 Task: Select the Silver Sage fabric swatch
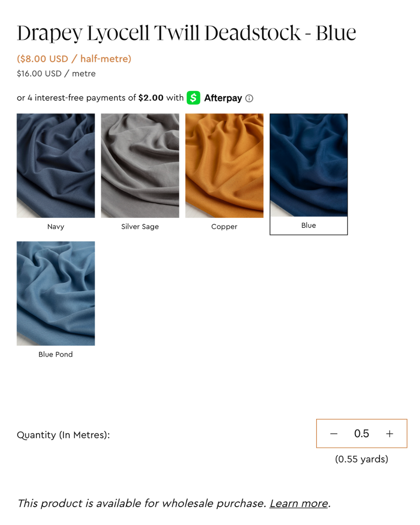(x=140, y=166)
